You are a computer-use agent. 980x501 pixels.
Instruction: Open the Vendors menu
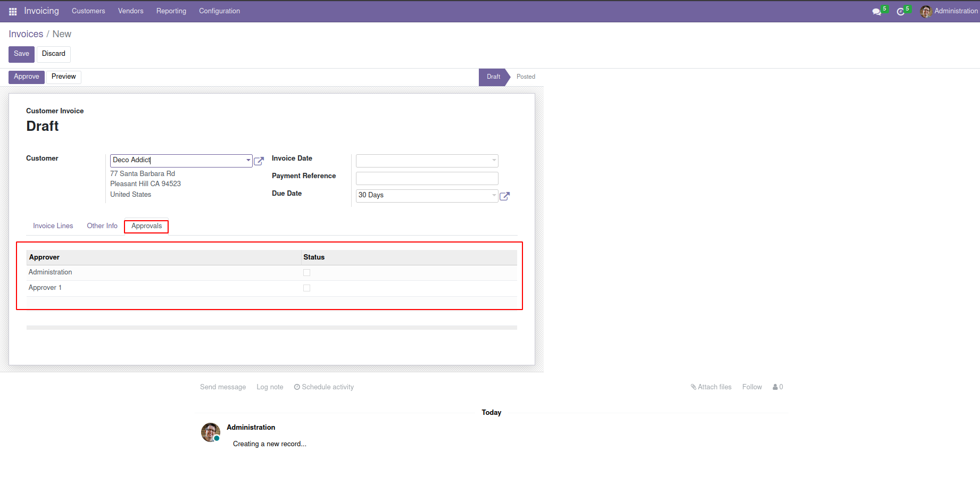coord(131,11)
